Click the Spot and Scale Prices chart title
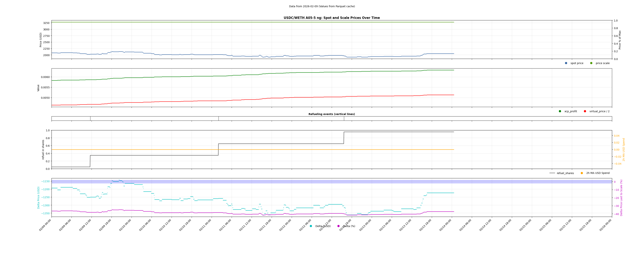This screenshot has width=644, height=255. coord(332,18)
